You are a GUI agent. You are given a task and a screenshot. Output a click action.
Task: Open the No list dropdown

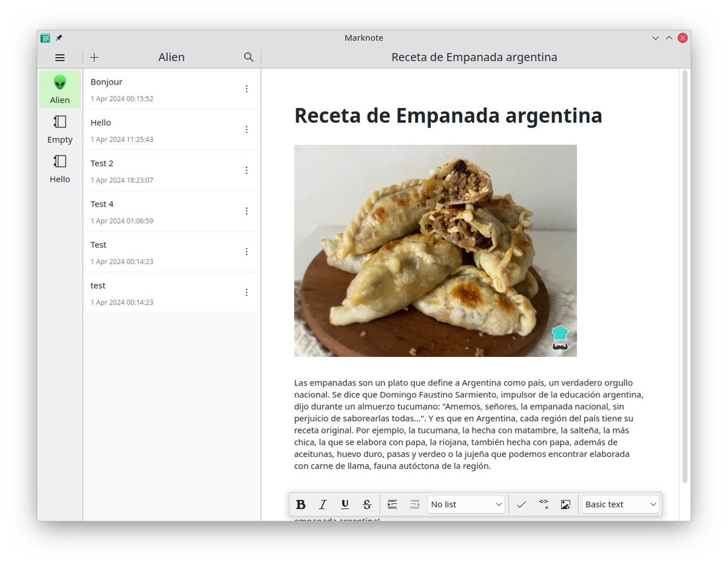[x=466, y=504]
